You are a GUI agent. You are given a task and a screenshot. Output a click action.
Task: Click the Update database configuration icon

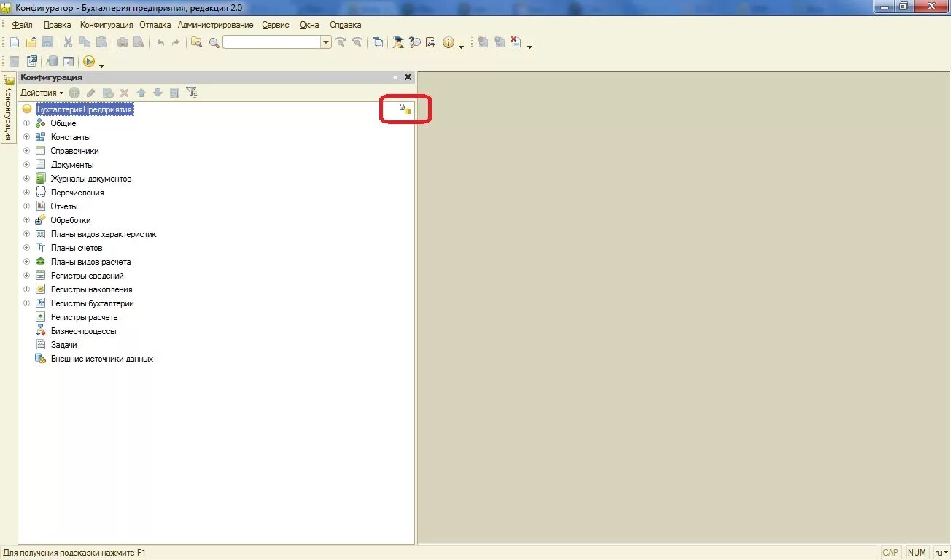(x=53, y=61)
